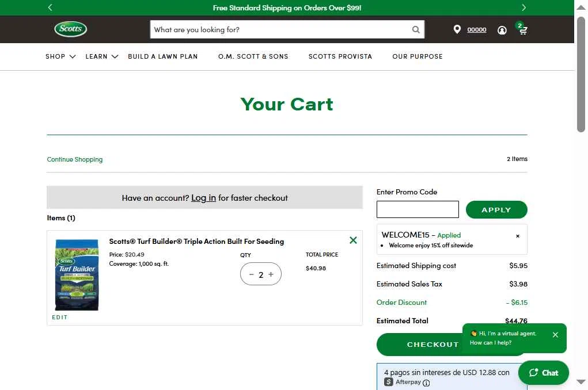Viewport: 588px width, 390px height.
Task: Open the Chat widget
Action: pos(544,373)
